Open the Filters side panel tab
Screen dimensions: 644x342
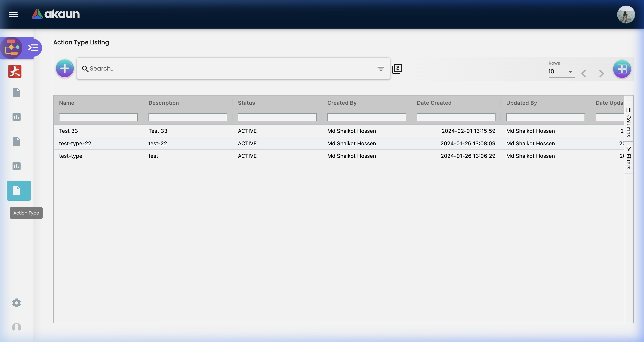coord(629,158)
